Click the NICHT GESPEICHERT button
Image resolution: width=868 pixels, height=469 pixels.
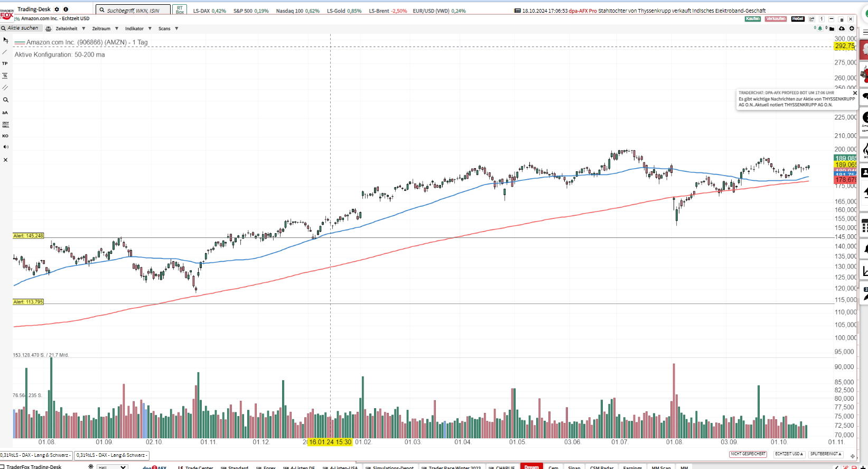pyautogui.click(x=748, y=454)
